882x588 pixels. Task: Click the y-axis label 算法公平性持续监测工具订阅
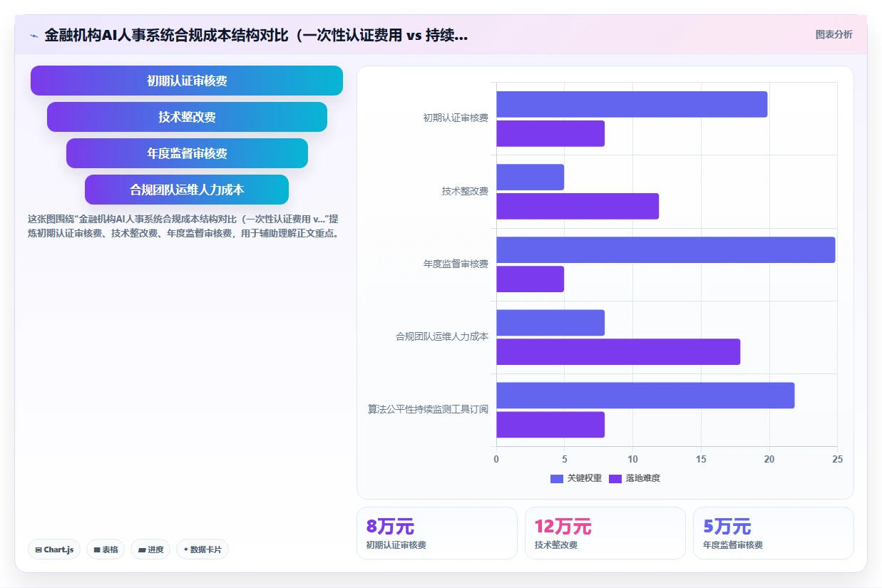tap(428, 410)
